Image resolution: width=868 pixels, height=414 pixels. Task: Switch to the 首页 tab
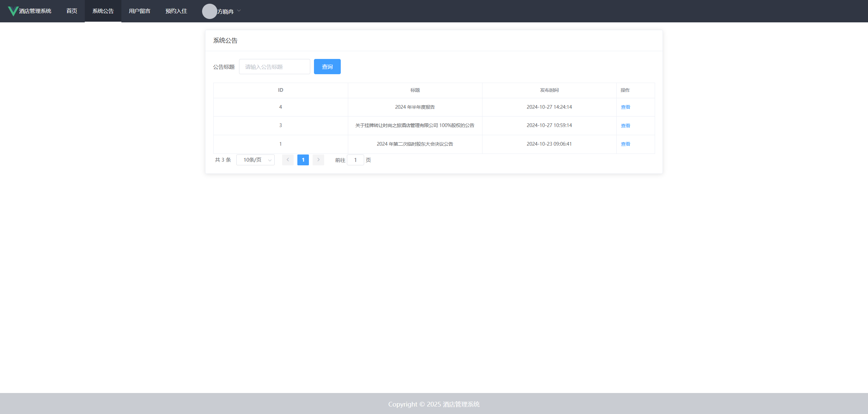coord(72,11)
